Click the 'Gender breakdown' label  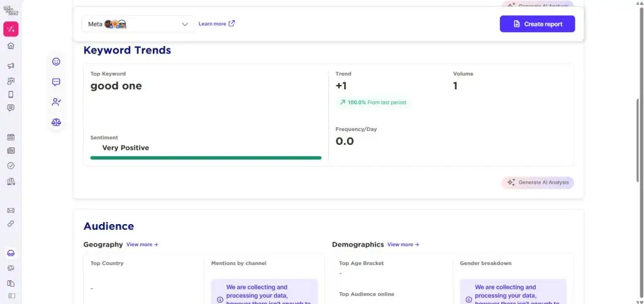[486, 263]
